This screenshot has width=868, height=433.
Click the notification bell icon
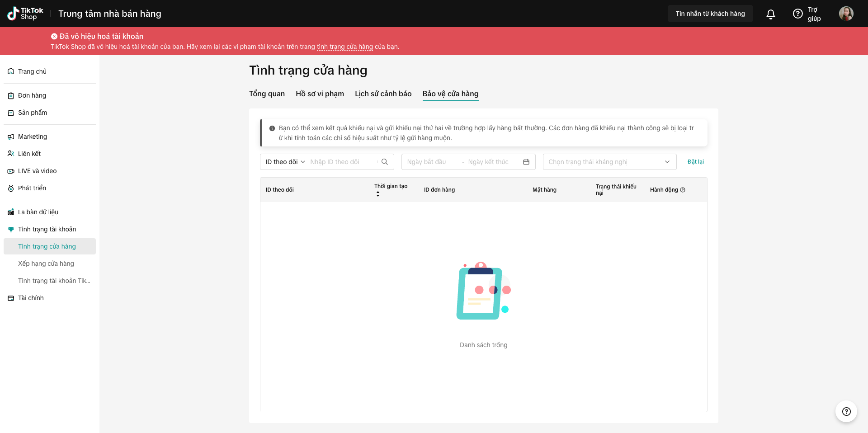771,14
